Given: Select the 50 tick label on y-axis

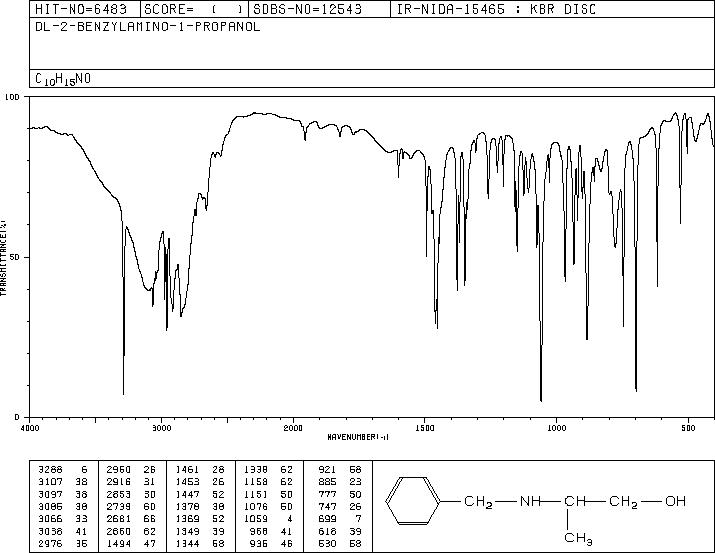Looking at the screenshot, I should [x=16, y=257].
